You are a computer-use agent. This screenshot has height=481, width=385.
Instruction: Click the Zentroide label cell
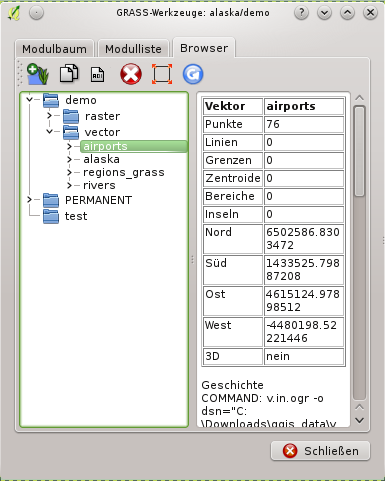pyautogui.click(x=233, y=178)
